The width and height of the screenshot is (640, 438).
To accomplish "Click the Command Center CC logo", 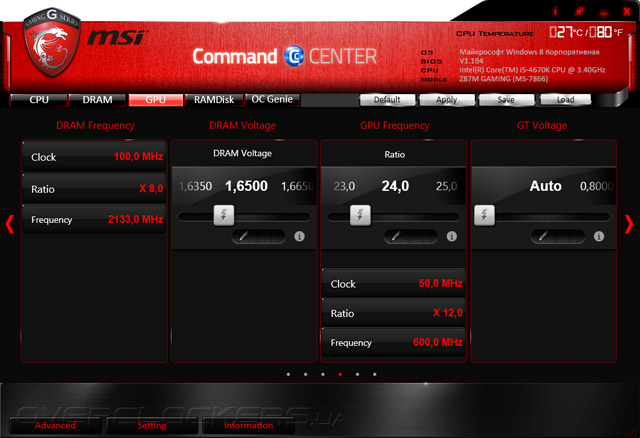I will pos(294,56).
